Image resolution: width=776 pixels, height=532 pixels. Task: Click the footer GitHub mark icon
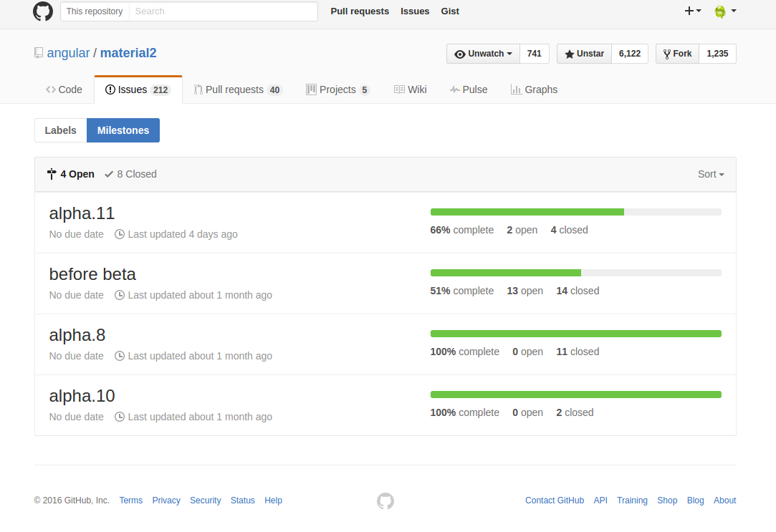385,500
